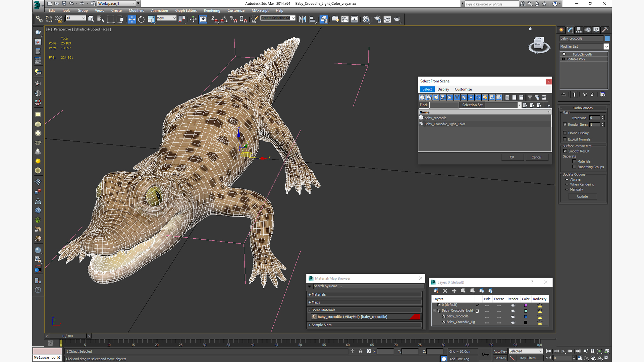Activate the Select and Link tool

click(x=39, y=19)
